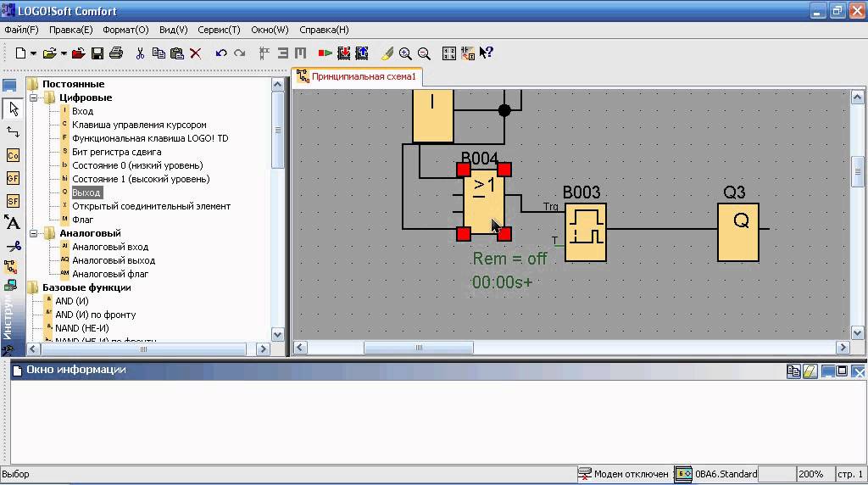The height and width of the screenshot is (485, 868).
Task: Zoom out of the circuit
Action: [x=424, y=53]
